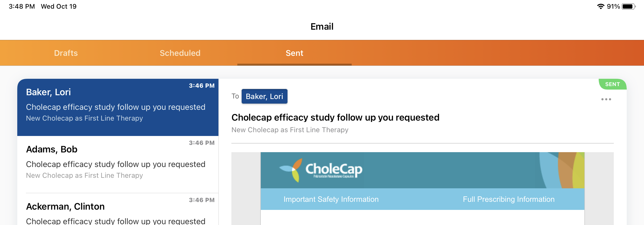The width and height of the screenshot is (644, 225).
Task: Select the Sent tab
Action: click(294, 53)
